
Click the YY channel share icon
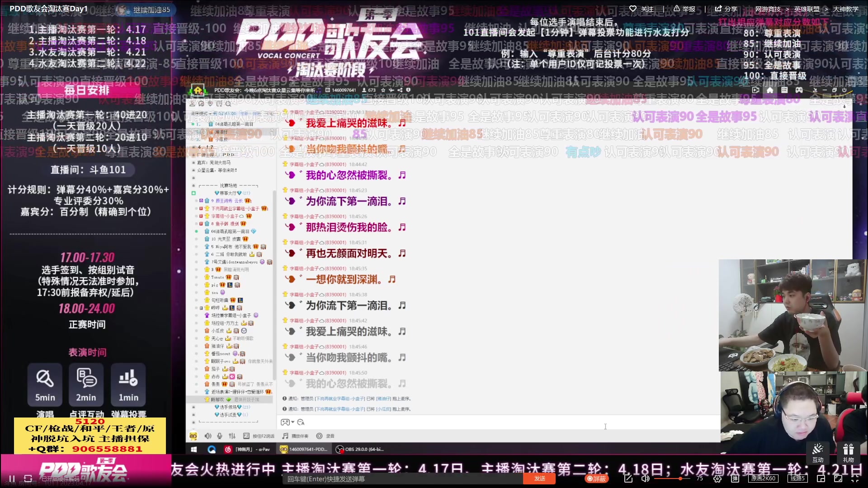click(x=400, y=90)
